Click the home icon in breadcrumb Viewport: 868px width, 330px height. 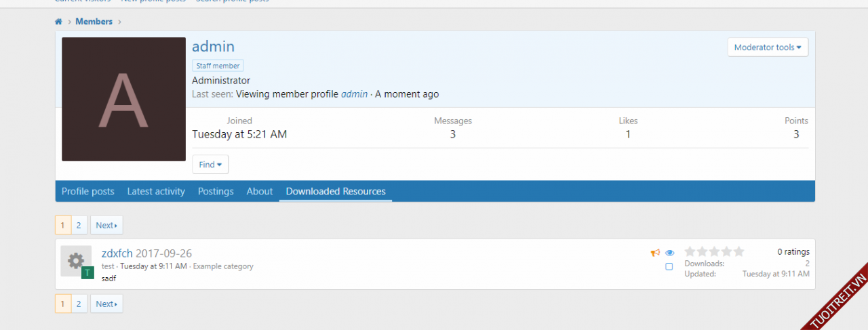(58, 22)
